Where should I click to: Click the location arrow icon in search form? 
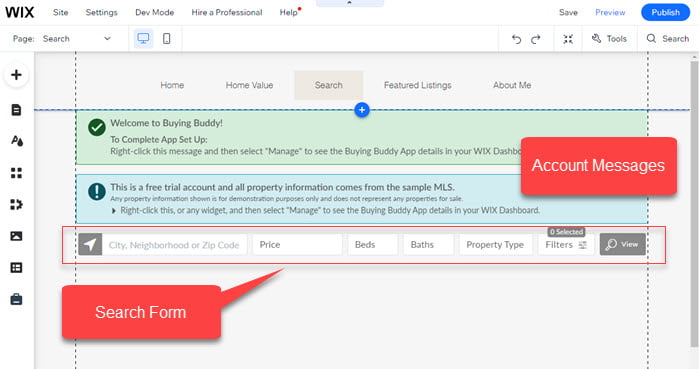coord(90,245)
